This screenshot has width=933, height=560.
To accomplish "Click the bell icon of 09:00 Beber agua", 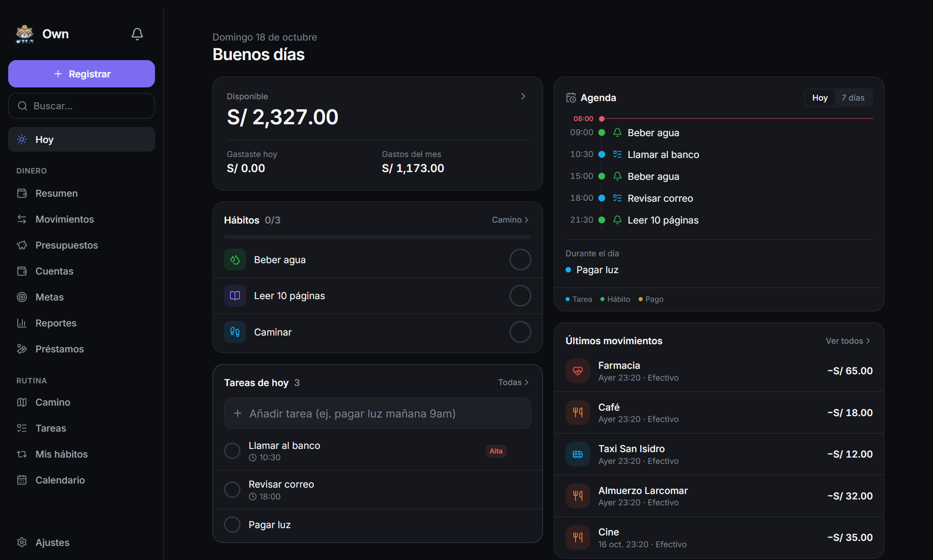I will tap(617, 132).
